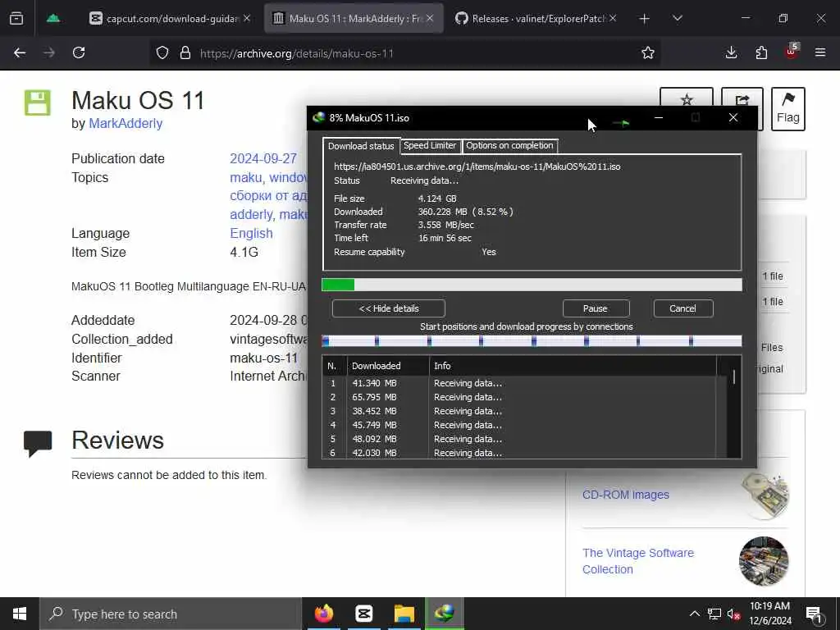This screenshot has width=840, height=630.
Task: Select connection row 1 with 41.340 MB
Action: click(519, 383)
